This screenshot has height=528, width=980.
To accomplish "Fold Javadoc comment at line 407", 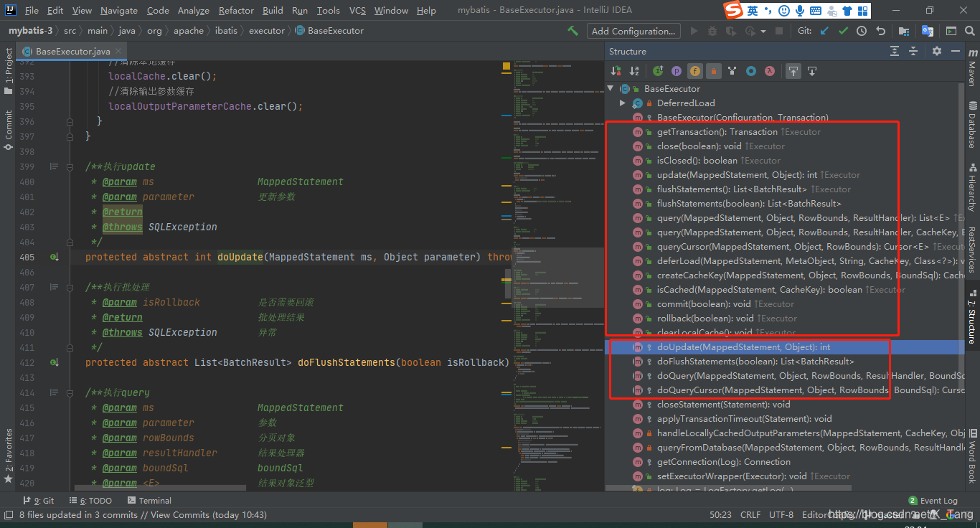I will coord(70,287).
